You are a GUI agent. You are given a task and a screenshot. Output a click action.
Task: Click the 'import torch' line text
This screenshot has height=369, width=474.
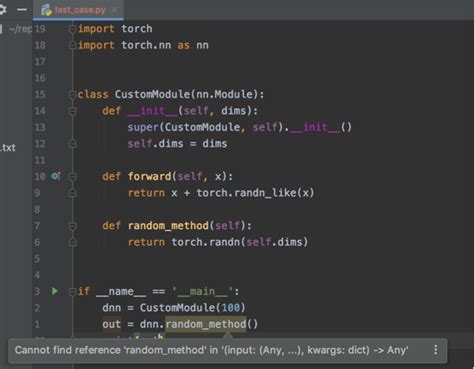[115, 29]
